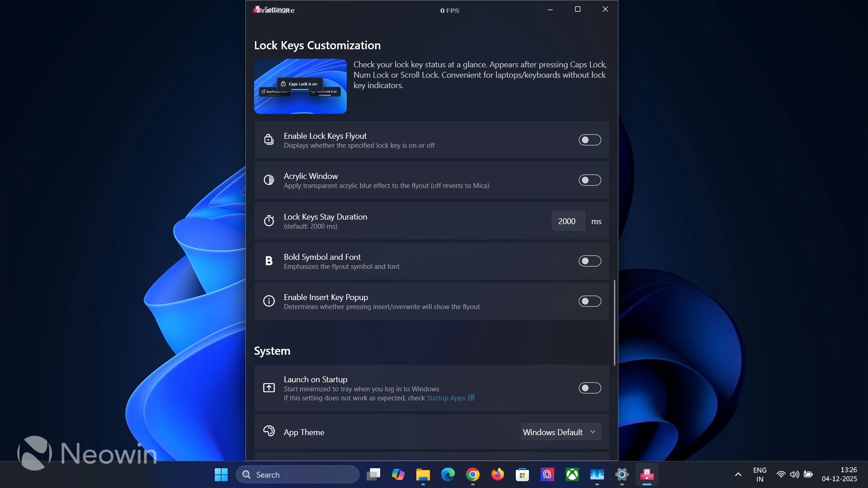Click the lock keys preview thumbnail image
868x488 pixels.
[x=300, y=86]
